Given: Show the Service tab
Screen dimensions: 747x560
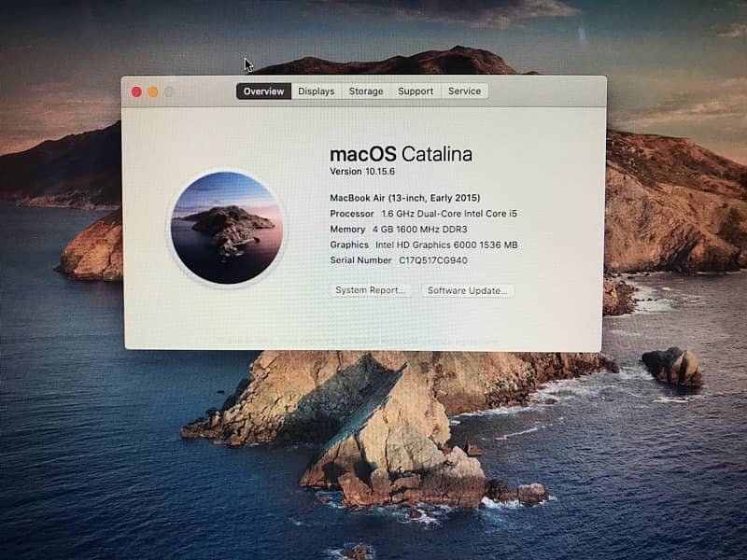Looking at the screenshot, I should 464,91.
